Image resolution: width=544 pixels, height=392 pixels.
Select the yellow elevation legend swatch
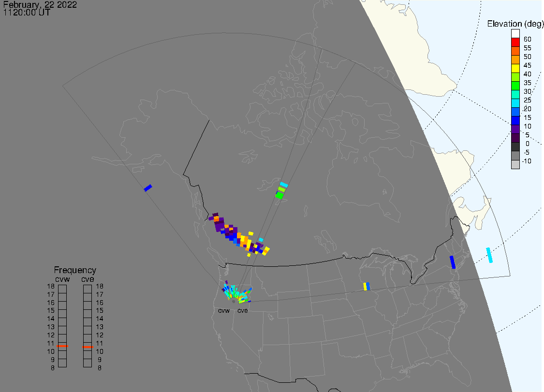(x=515, y=68)
